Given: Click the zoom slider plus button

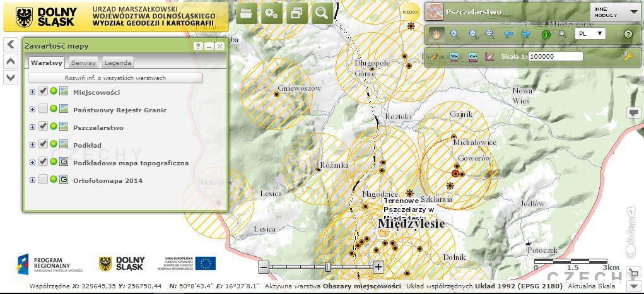Looking at the screenshot, I should tap(378, 268).
